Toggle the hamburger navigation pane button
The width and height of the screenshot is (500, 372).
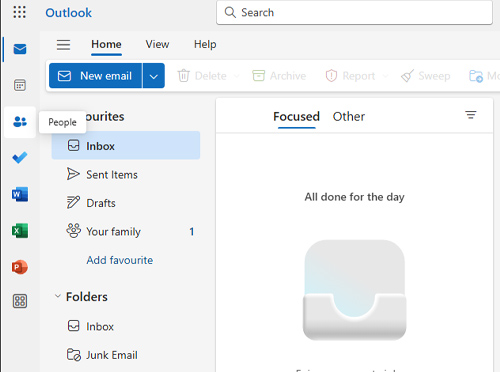(x=63, y=44)
